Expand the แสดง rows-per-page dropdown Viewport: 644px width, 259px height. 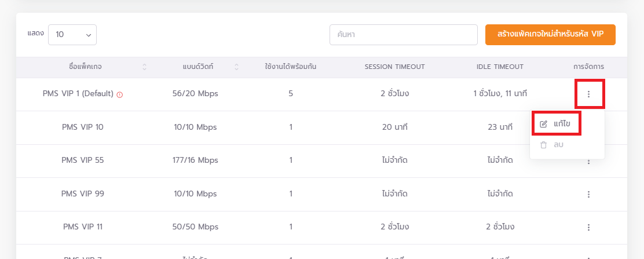[x=72, y=35]
